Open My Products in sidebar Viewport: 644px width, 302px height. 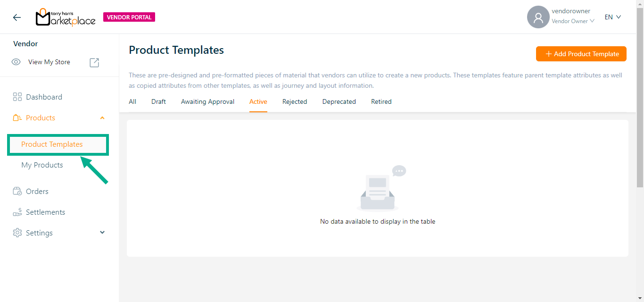pyautogui.click(x=42, y=165)
